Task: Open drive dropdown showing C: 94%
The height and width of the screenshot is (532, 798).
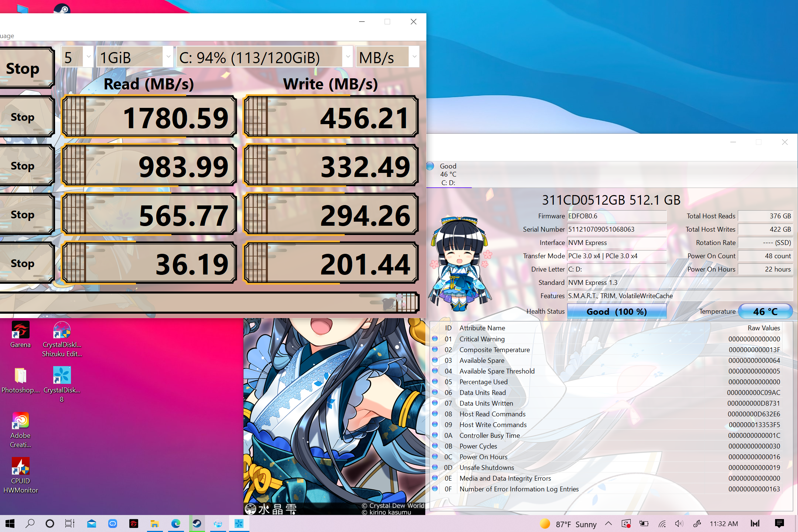Action: 265,57
